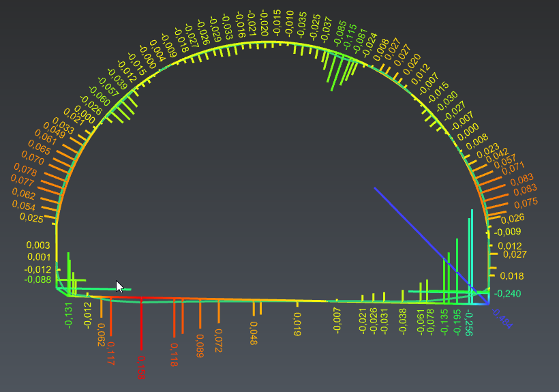Select the green -0,115 label on arch
The height and width of the screenshot is (392, 559).
[349, 35]
